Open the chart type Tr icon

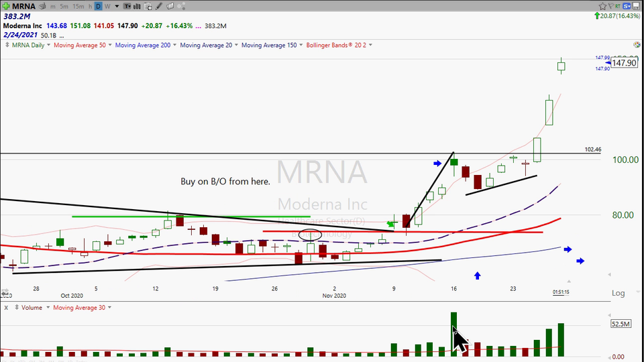click(x=127, y=6)
